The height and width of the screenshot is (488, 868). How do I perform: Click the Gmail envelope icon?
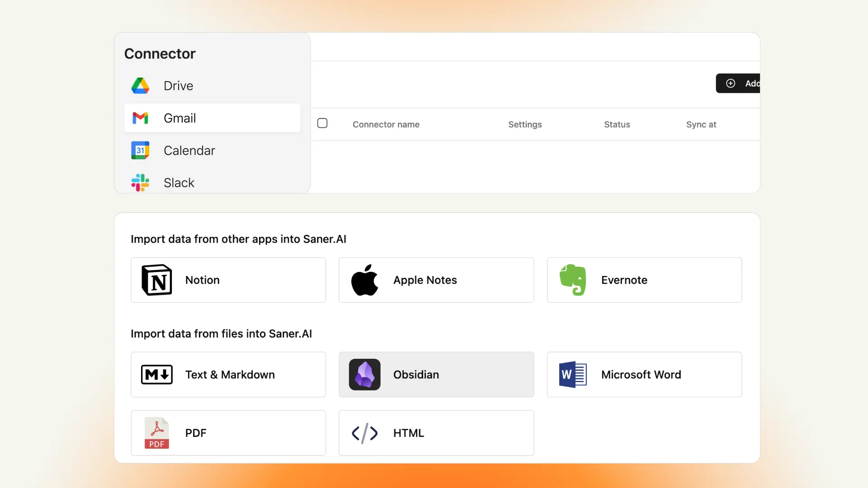140,118
